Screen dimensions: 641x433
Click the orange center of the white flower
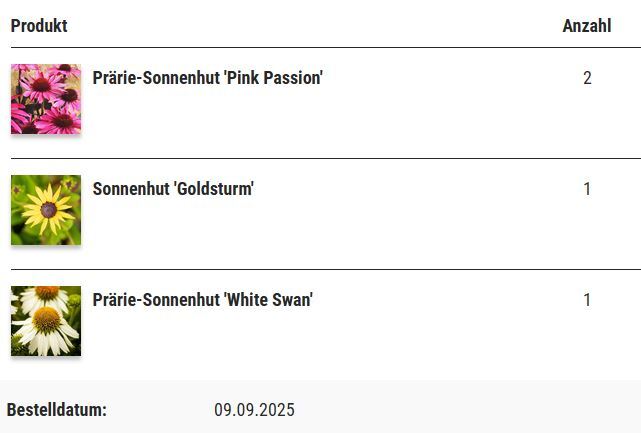click(47, 319)
